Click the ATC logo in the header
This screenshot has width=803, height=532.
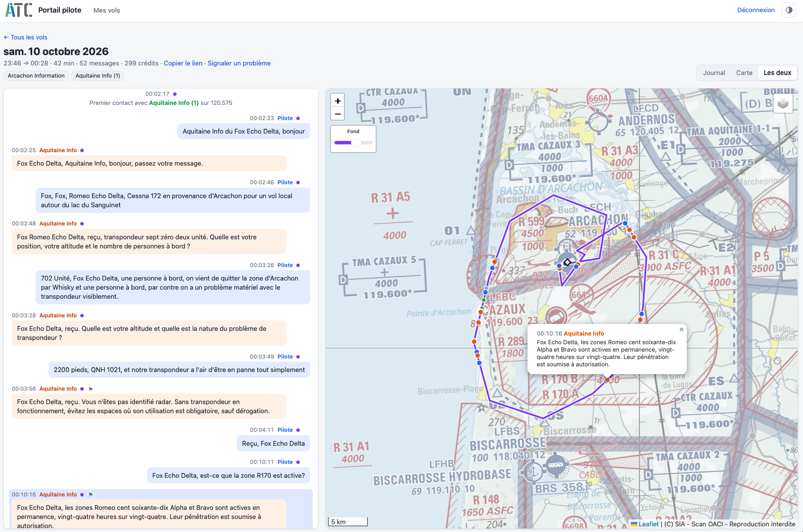[19, 10]
